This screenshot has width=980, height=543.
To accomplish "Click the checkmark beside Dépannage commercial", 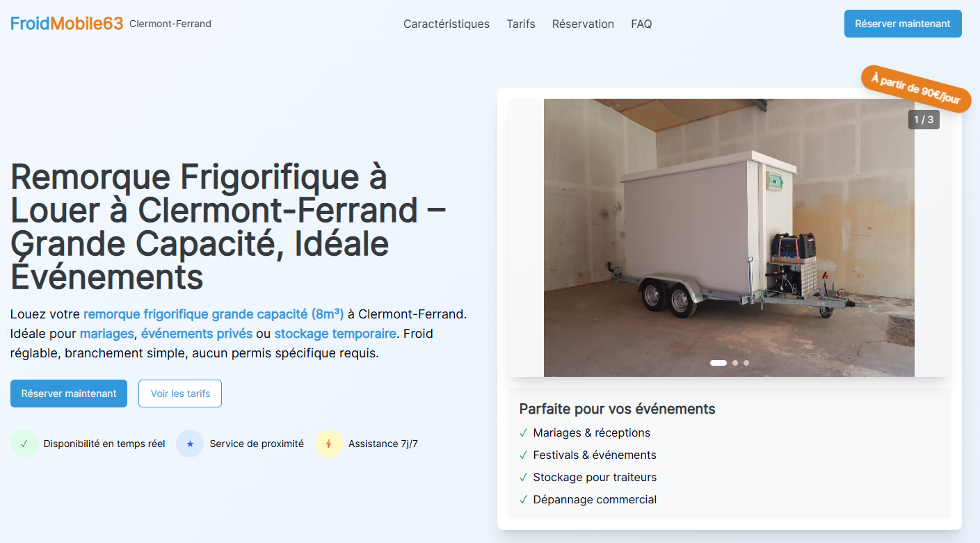I will click(x=522, y=499).
